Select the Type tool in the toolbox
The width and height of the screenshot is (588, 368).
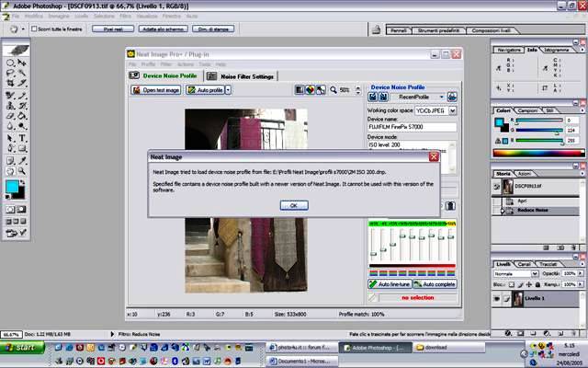point(21,138)
